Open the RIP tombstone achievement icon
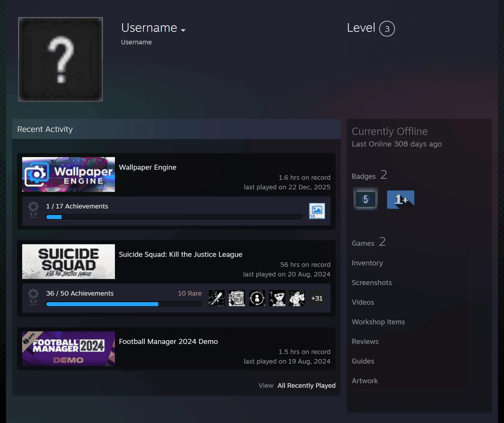The image size is (504, 423). tap(237, 298)
